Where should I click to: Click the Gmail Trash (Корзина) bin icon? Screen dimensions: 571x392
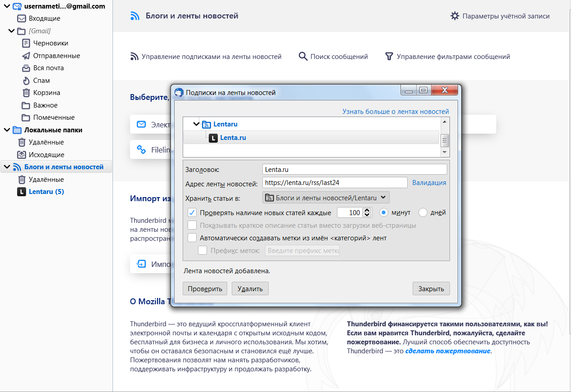[x=26, y=93]
